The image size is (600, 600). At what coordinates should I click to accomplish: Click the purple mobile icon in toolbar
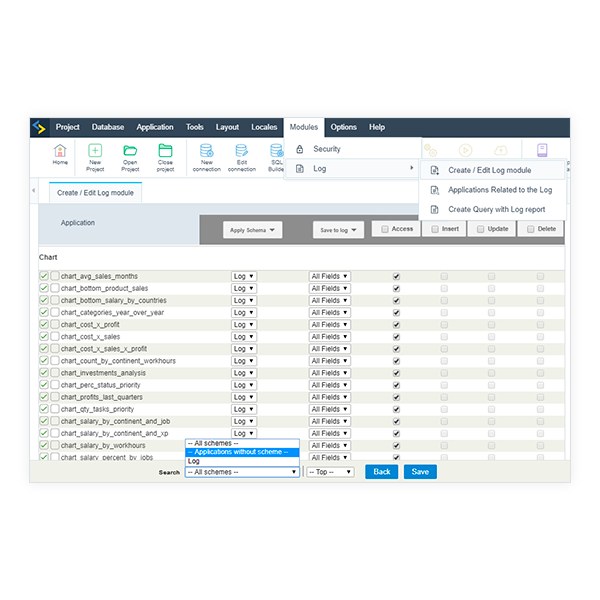pos(542,150)
